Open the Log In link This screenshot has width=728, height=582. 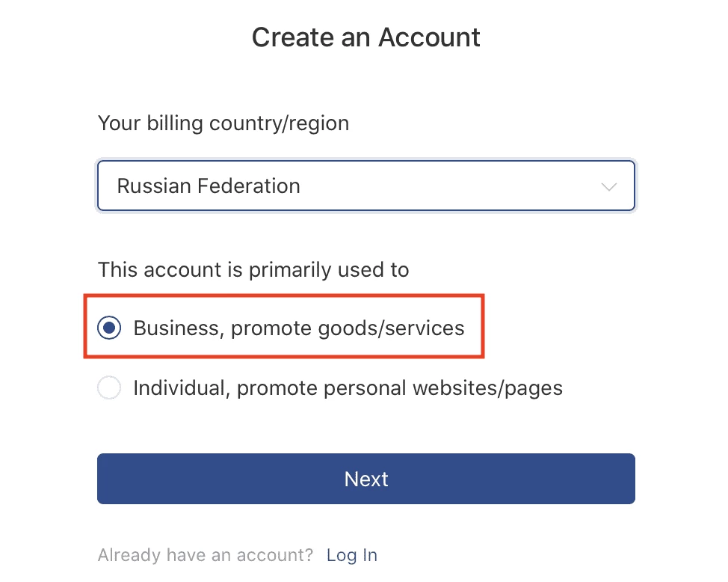352,555
